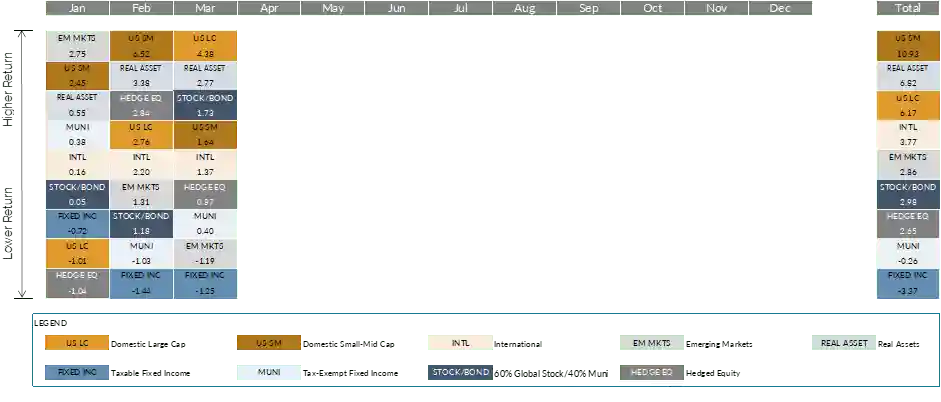Image resolution: width=941 pixels, height=402 pixels.
Task: Click Feb MUNI cell with -1.03
Action: point(142,254)
